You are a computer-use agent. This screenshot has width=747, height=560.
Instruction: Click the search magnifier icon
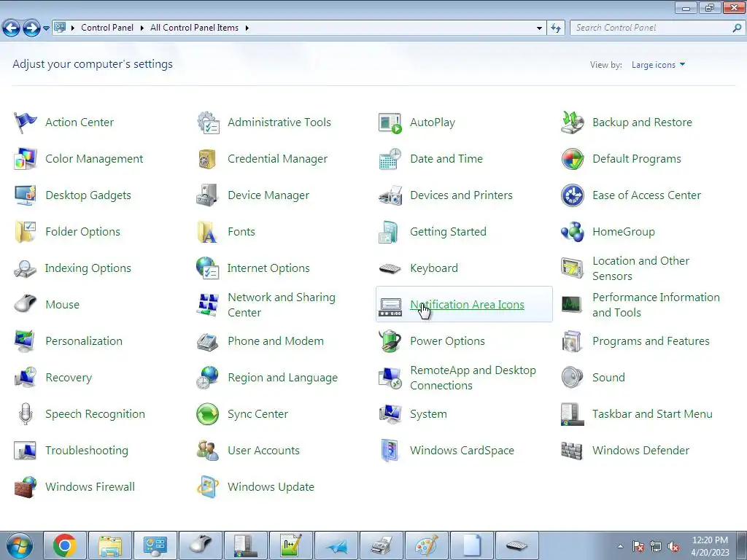(737, 28)
